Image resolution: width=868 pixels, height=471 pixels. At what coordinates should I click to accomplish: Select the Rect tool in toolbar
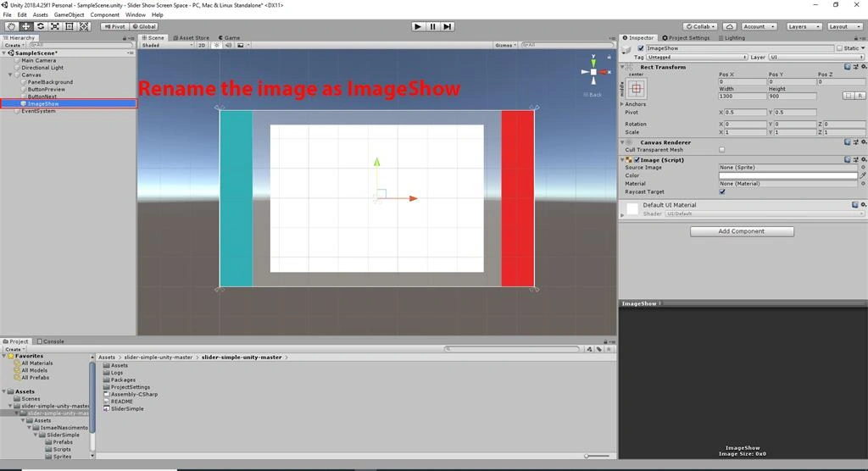[70, 26]
